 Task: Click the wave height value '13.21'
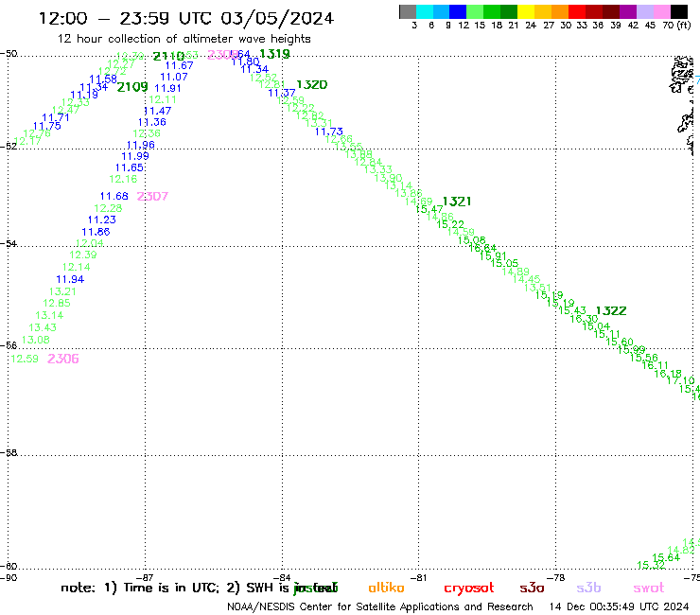[62, 291]
